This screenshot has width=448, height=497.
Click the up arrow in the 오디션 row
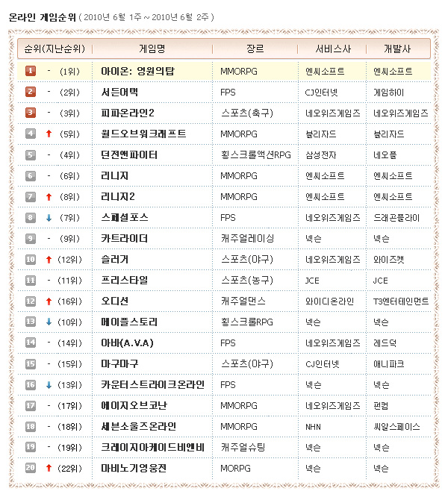49,301
